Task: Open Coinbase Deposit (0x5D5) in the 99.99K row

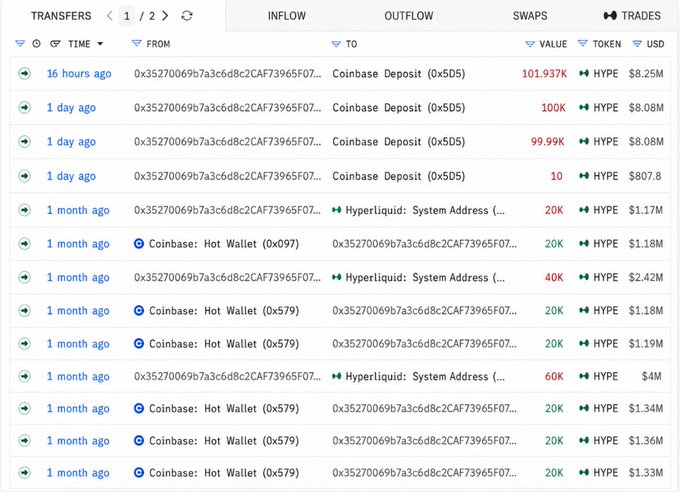Action: point(399,142)
